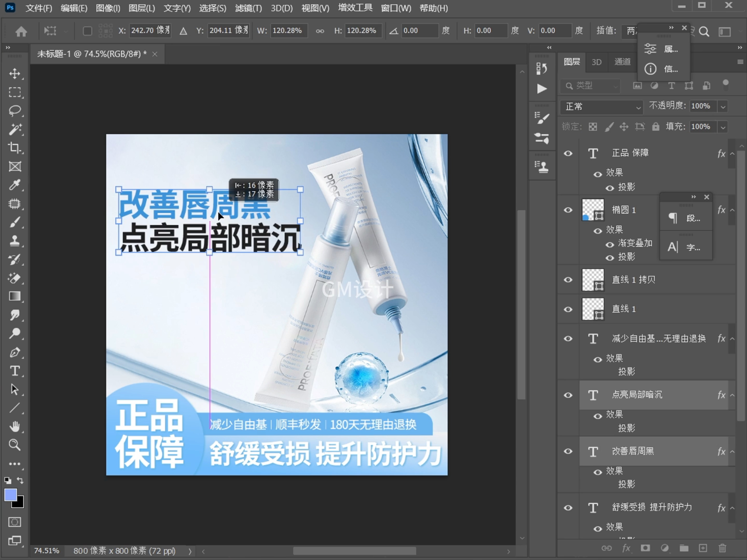
Task: Select the Move tool
Action: click(15, 74)
